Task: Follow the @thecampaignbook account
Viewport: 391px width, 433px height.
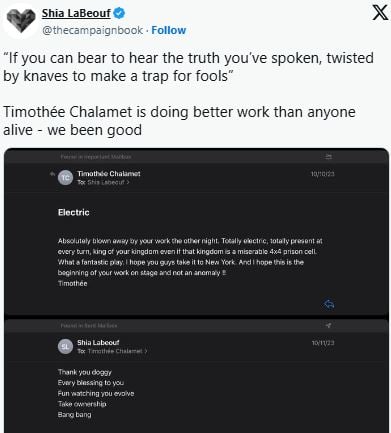Action: click(x=169, y=30)
